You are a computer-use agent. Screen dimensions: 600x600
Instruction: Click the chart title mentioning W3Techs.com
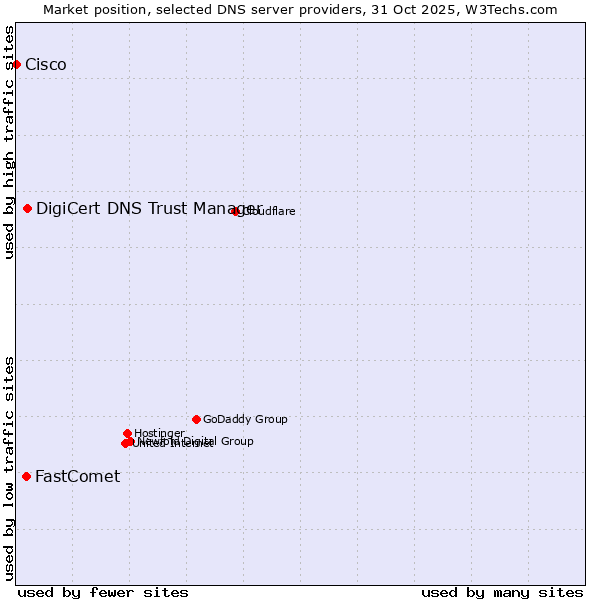[x=300, y=9]
